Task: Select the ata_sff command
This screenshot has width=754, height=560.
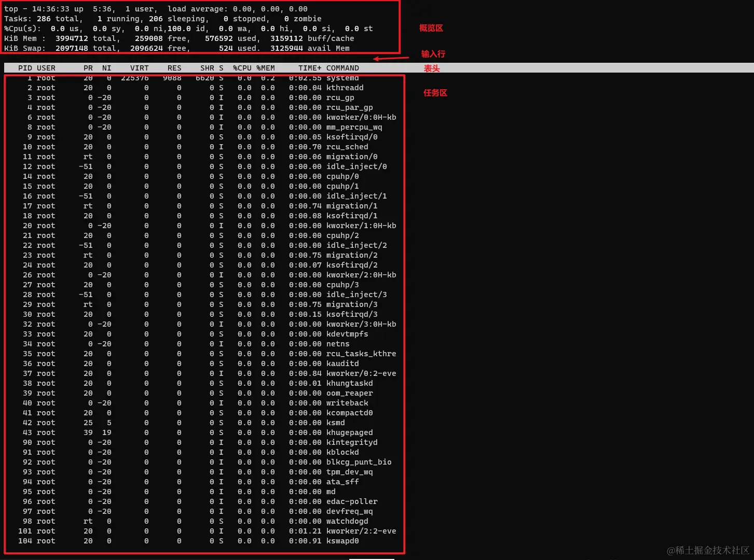Action: [342, 482]
